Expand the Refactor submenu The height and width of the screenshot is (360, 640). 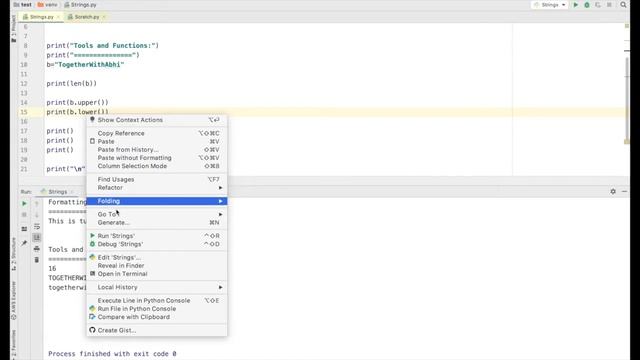[157, 188]
